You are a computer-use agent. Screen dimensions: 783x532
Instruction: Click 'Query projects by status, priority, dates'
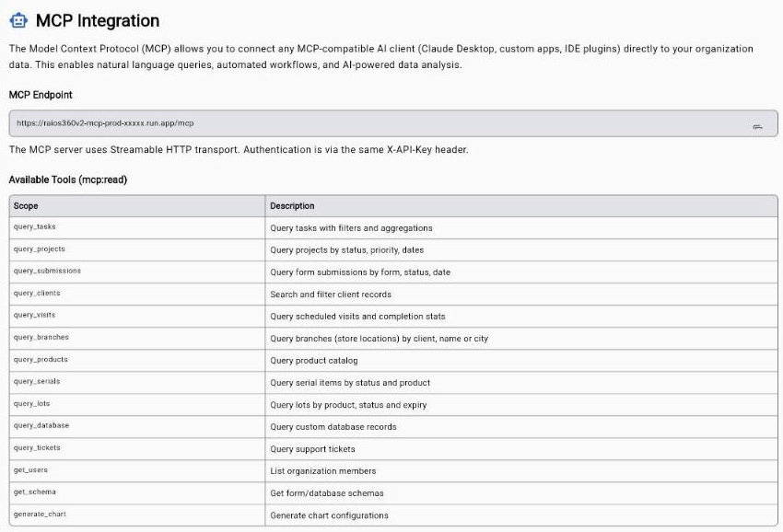346,250
